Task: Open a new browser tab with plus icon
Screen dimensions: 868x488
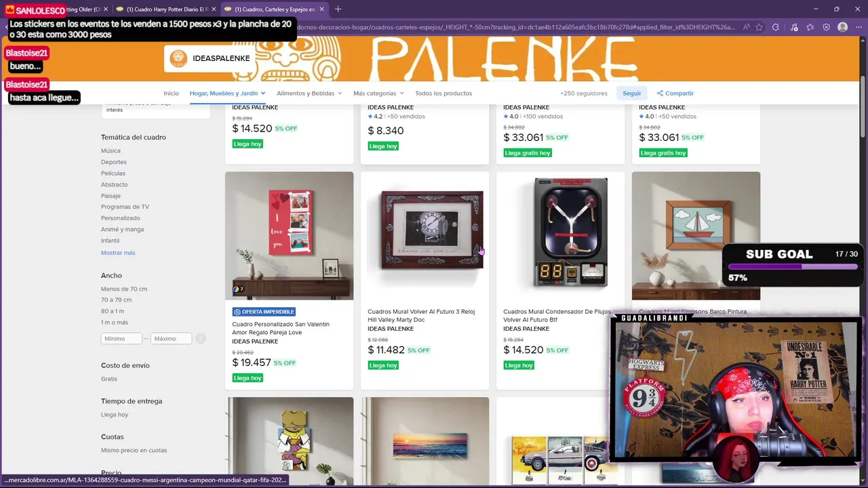Action: click(338, 9)
